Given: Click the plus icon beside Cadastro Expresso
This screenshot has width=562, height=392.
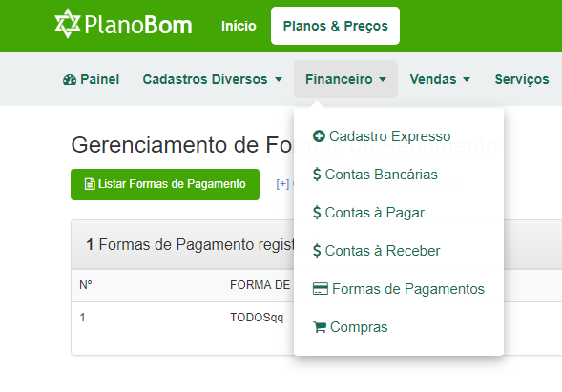Looking at the screenshot, I should coord(319,136).
